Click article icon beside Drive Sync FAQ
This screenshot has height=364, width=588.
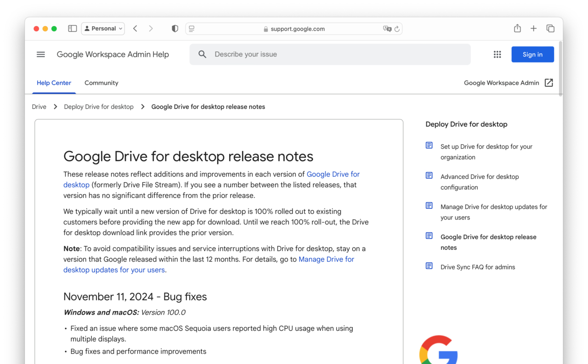429,266
